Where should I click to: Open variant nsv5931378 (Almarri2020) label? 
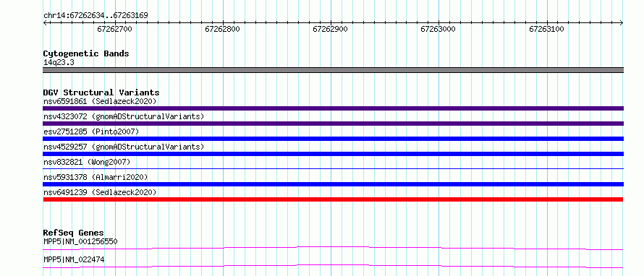pyautogui.click(x=96, y=177)
